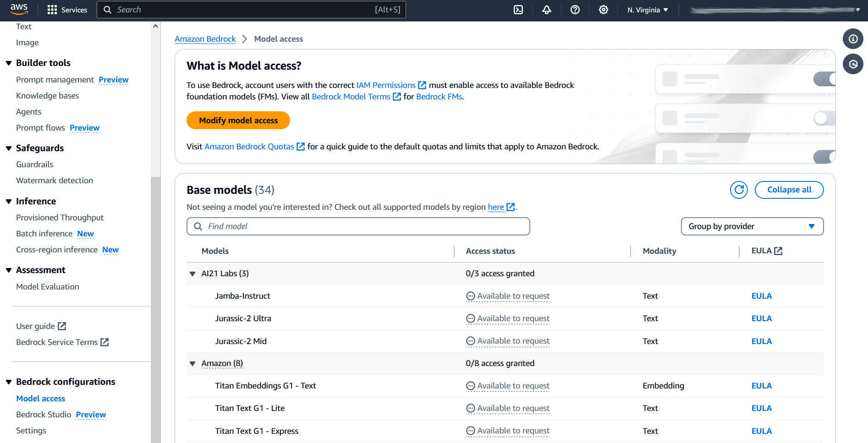868x443 pixels.
Task: Click external link icon next to EULA header
Action: click(778, 251)
